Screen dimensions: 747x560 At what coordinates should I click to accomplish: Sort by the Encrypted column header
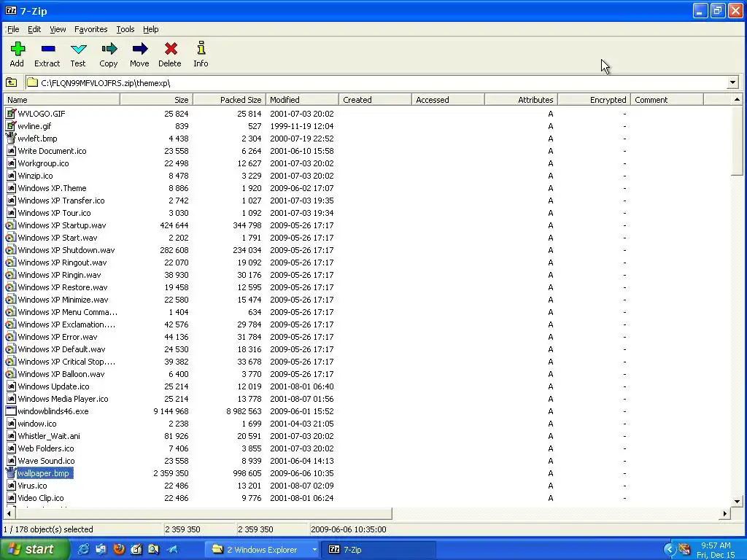click(594, 99)
